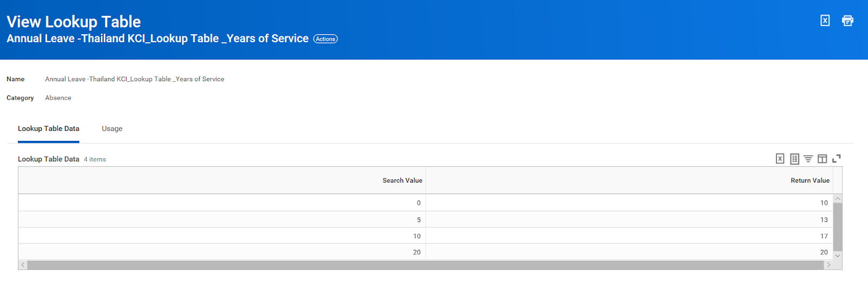This screenshot has height=285, width=868.
Task: Select the Return Value cell showing 17
Action: (824, 236)
